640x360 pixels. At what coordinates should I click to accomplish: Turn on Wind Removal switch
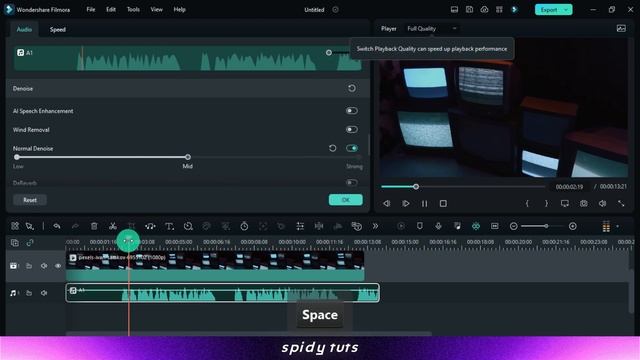tap(351, 129)
